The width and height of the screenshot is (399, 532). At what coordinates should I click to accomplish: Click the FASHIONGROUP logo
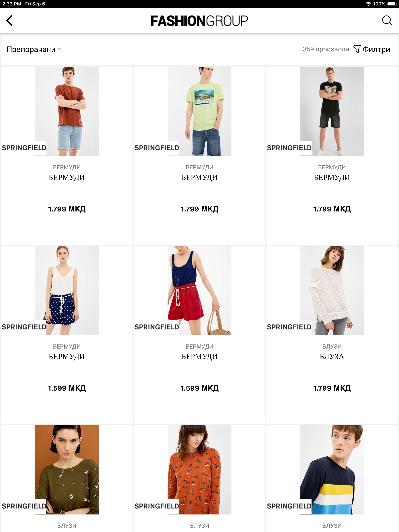coord(199,21)
